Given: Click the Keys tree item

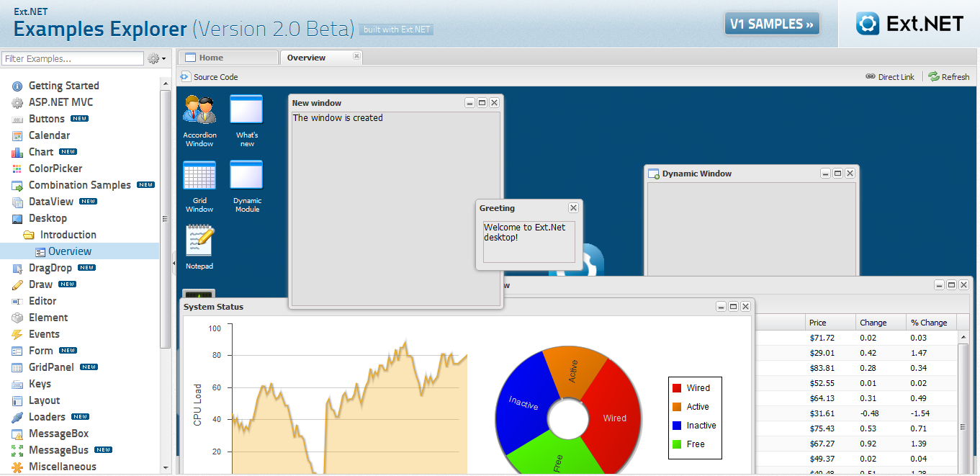Looking at the screenshot, I should click(40, 384).
